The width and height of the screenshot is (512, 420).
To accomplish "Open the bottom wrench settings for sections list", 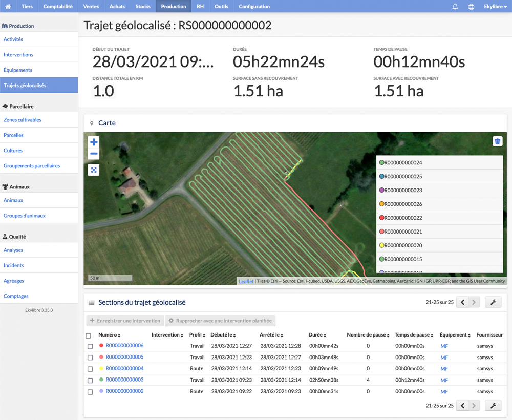I will pyautogui.click(x=493, y=405).
